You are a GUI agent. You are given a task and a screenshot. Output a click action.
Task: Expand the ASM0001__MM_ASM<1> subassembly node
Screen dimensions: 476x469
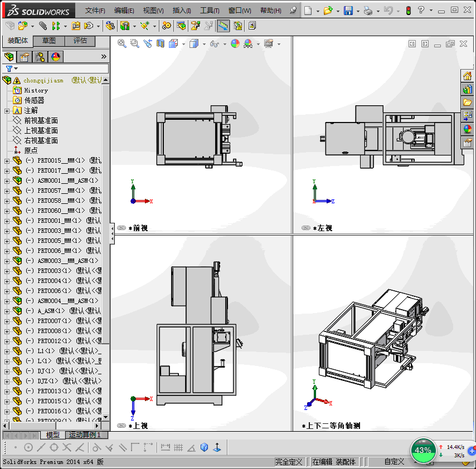point(7,180)
